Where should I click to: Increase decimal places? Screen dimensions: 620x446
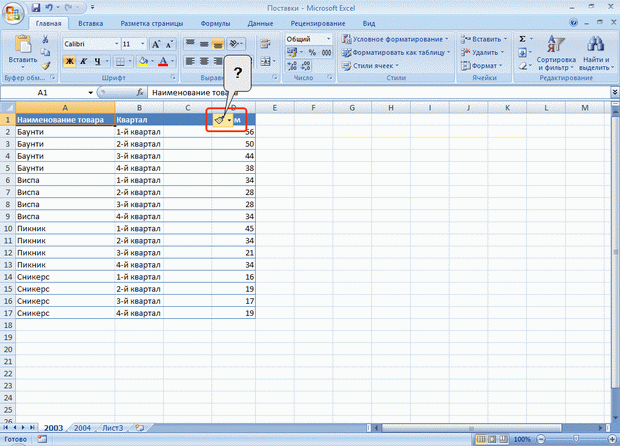pyautogui.click(x=292, y=66)
